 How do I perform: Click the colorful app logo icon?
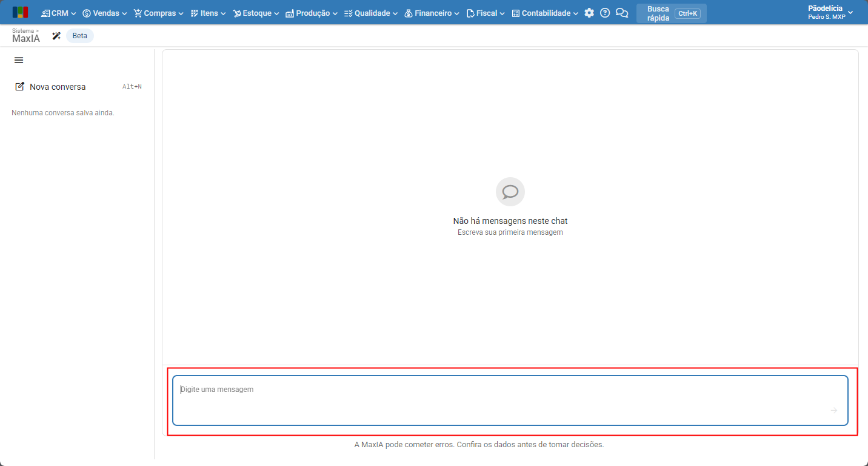20,12
